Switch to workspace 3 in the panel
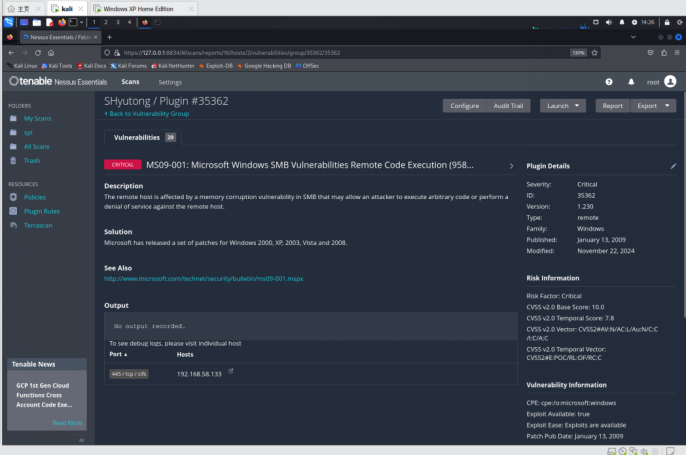Image resolution: width=686 pixels, height=456 pixels. (x=117, y=22)
